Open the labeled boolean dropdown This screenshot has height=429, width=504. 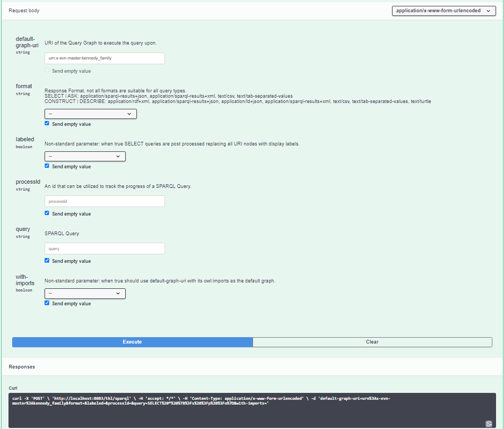tap(85, 156)
